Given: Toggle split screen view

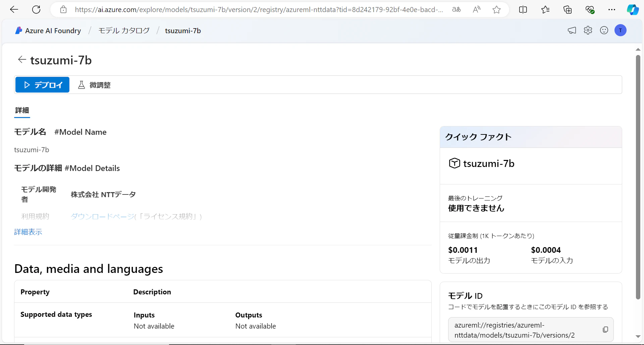Looking at the screenshot, I should 523,9.
